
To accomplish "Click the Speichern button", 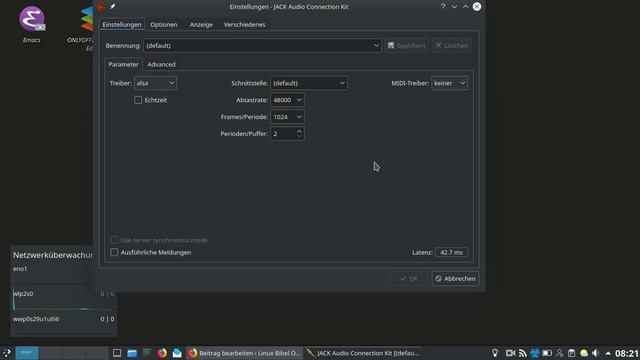I will click(x=407, y=45).
